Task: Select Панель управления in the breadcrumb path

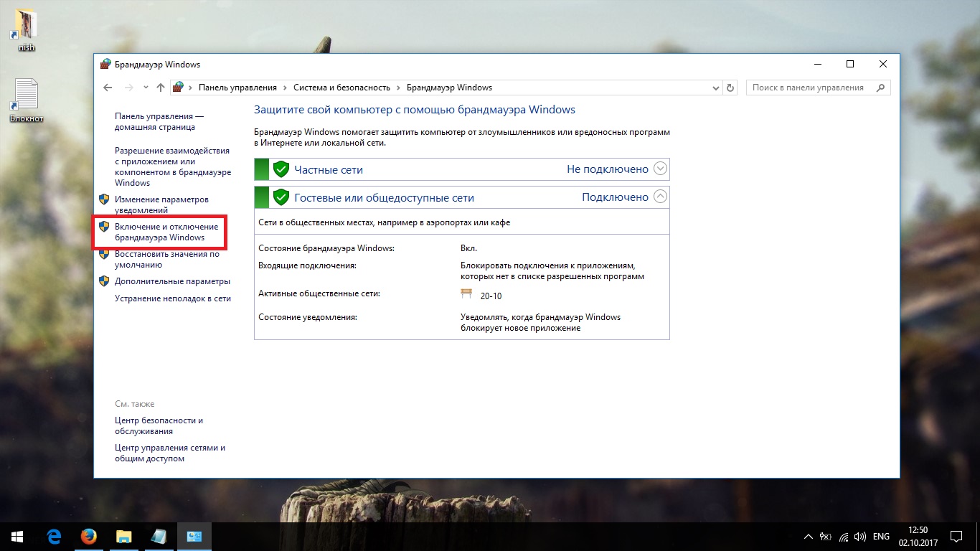Action: pyautogui.click(x=237, y=88)
